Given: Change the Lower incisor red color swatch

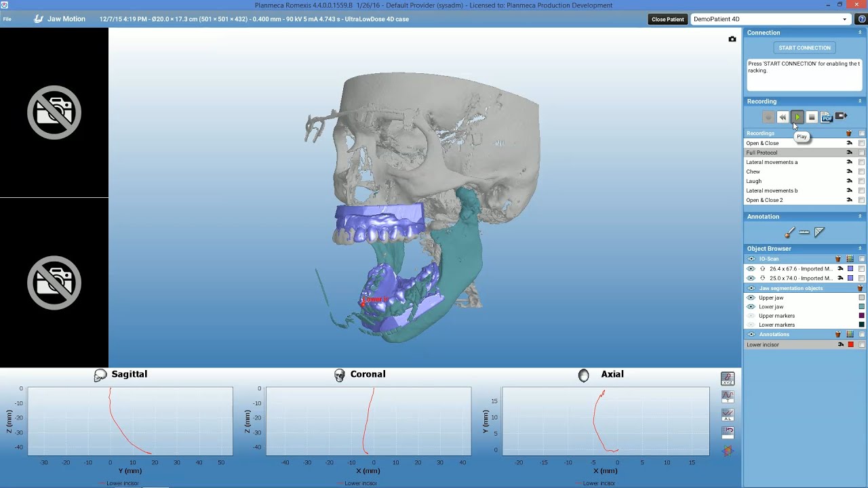Looking at the screenshot, I should point(851,344).
